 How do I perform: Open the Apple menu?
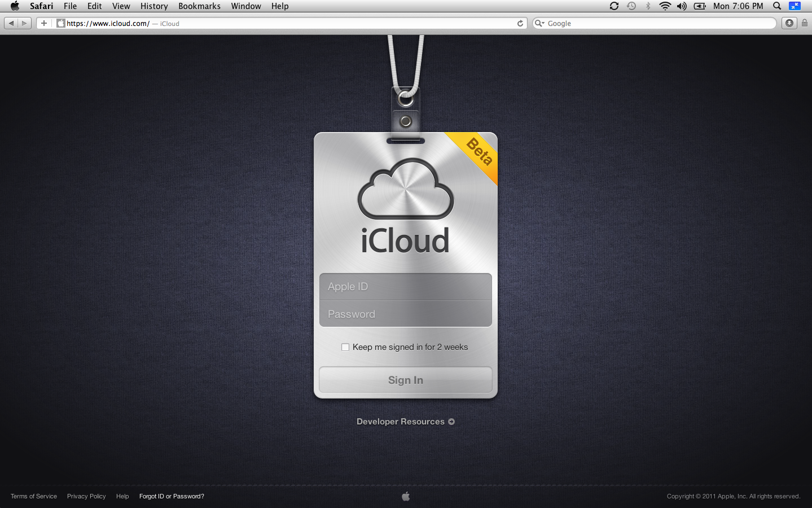[15, 6]
